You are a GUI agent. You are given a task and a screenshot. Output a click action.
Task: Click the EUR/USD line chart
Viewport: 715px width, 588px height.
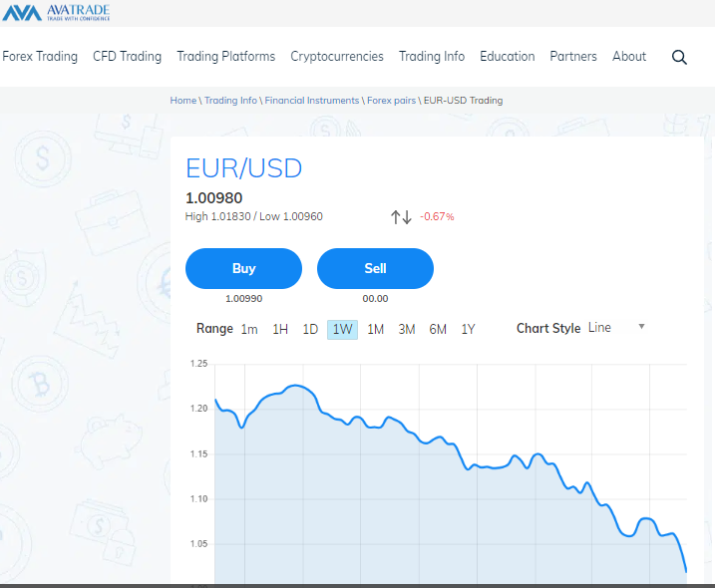tap(449, 468)
